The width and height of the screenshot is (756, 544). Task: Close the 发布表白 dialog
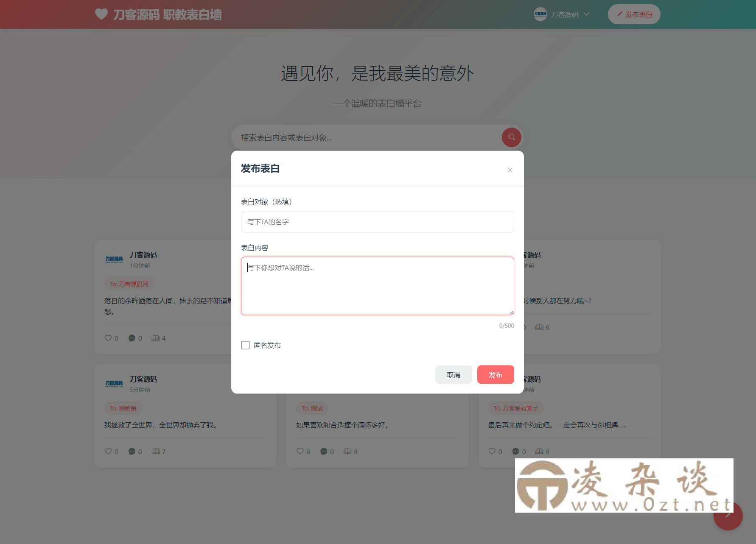coord(510,170)
